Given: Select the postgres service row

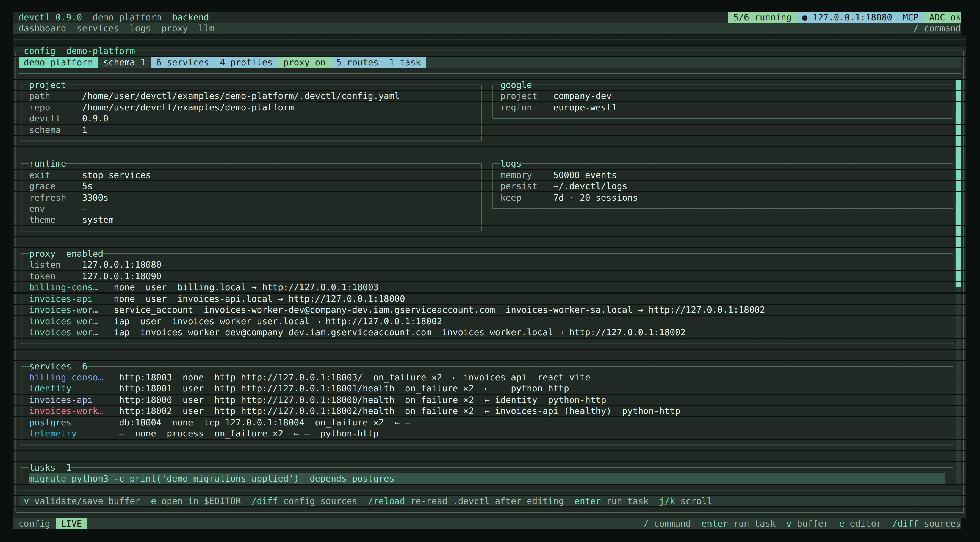Looking at the screenshot, I should [487, 422].
